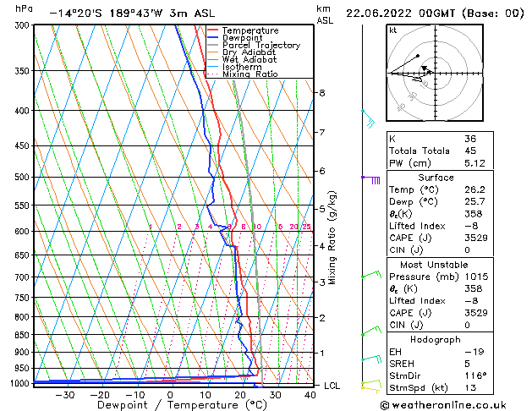Click the LCL marker on right axis
This screenshot has height=411, width=532.
(332, 386)
